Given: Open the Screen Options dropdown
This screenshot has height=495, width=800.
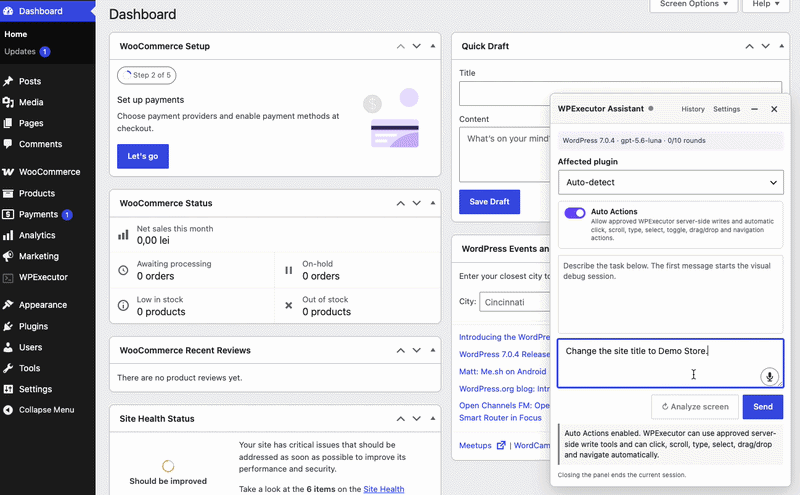Looking at the screenshot, I should pyautogui.click(x=693, y=4).
